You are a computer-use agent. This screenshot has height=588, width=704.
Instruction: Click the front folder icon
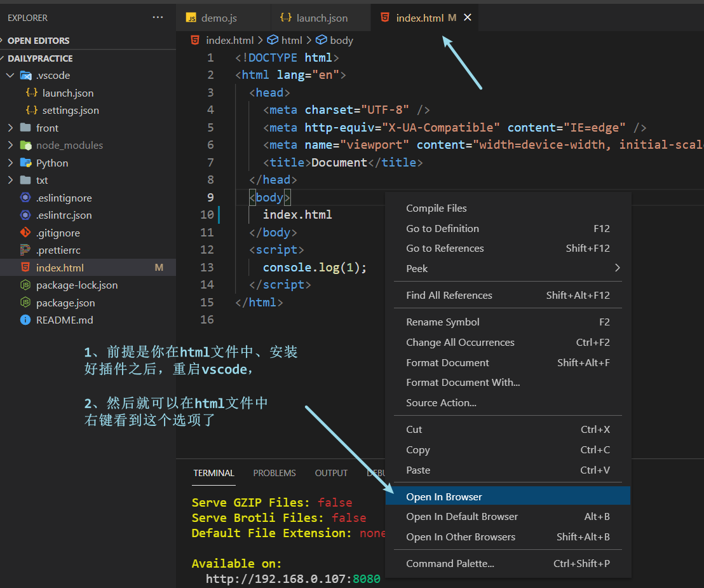[25, 128]
